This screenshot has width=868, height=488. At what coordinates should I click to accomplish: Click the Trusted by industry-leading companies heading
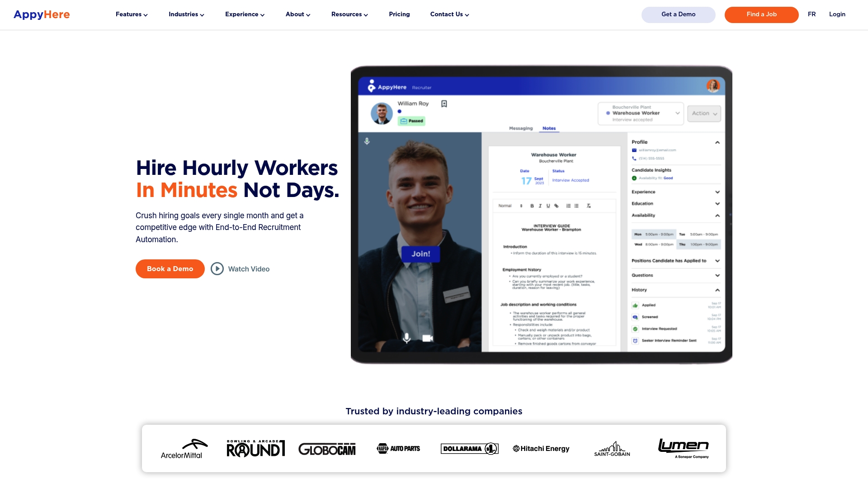(434, 411)
